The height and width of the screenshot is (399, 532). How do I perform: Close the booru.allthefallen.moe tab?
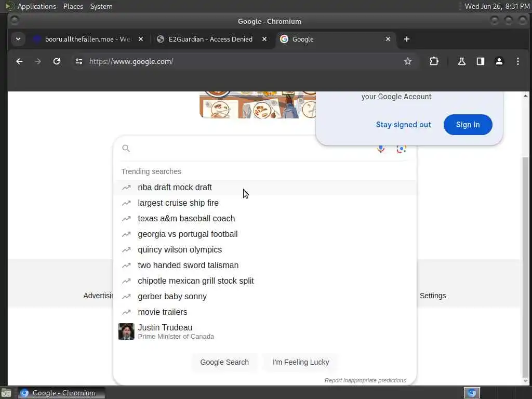tap(141, 39)
